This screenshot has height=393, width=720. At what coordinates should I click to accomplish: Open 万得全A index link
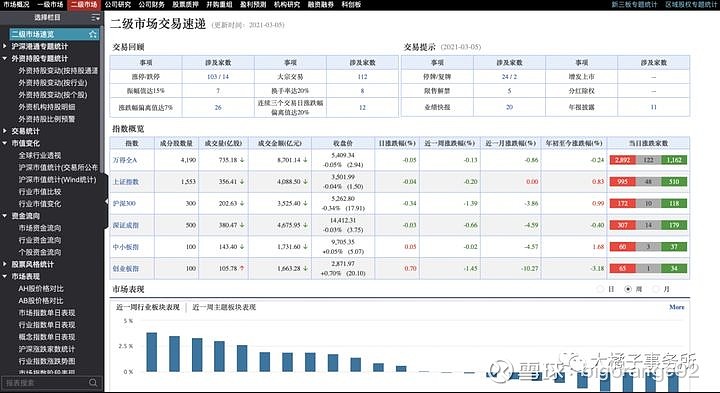point(125,160)
